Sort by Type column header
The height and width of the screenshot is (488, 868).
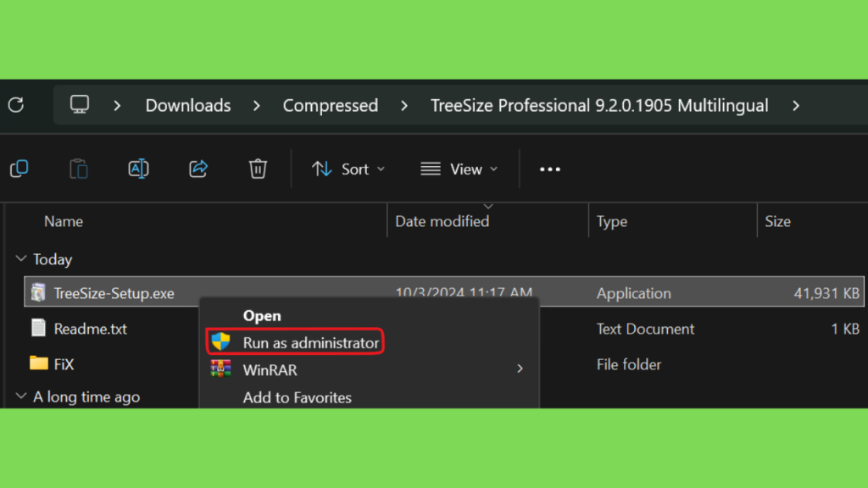612,221
